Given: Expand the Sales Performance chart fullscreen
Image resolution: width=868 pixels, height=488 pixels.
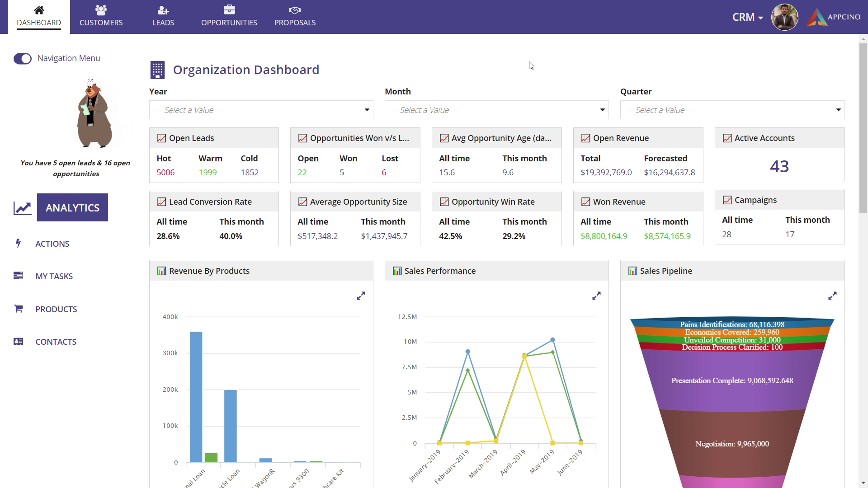Looking at the screenshot, I should 596,296.
